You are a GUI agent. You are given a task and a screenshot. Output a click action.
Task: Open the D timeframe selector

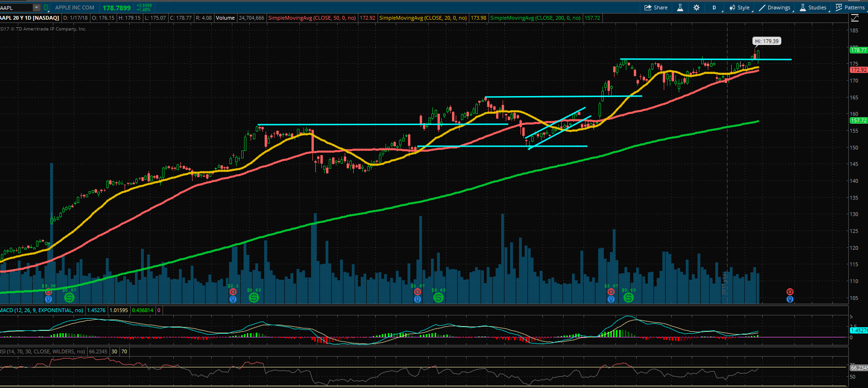(714, 7)
